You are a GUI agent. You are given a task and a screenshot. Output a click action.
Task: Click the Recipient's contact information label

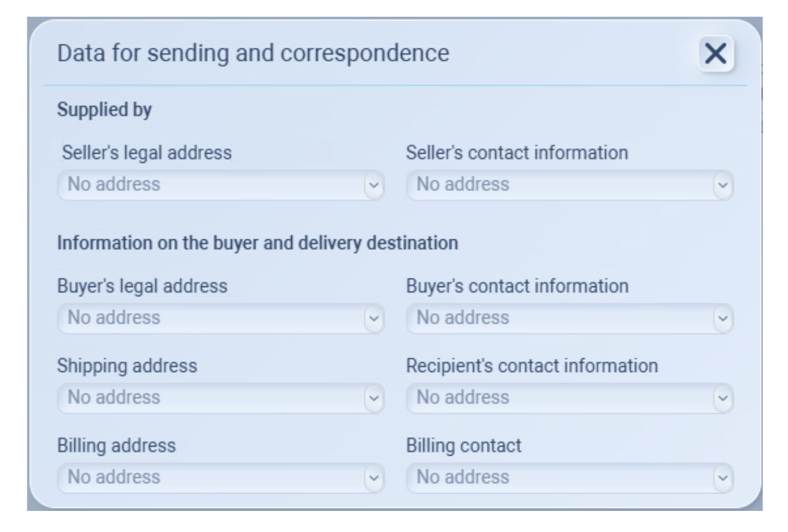531,366
